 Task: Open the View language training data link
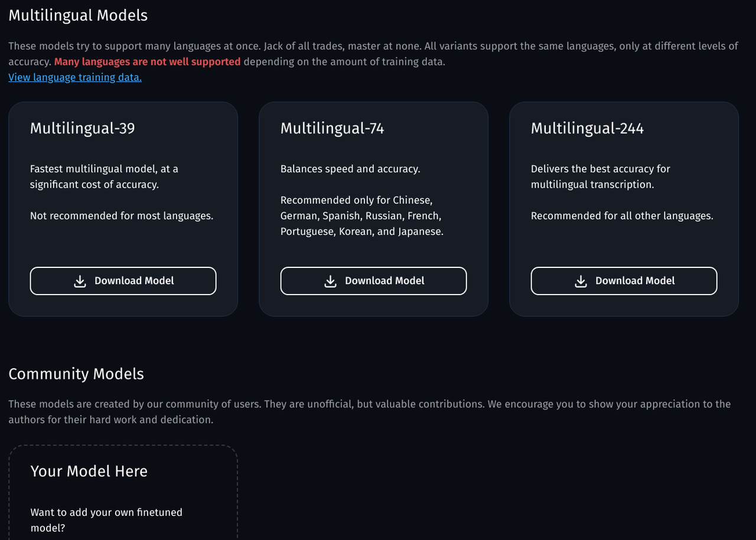point(75,77)
